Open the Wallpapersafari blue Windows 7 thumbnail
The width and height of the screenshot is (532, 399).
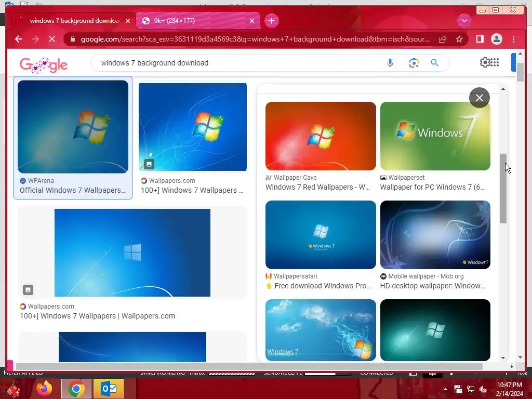321,235
